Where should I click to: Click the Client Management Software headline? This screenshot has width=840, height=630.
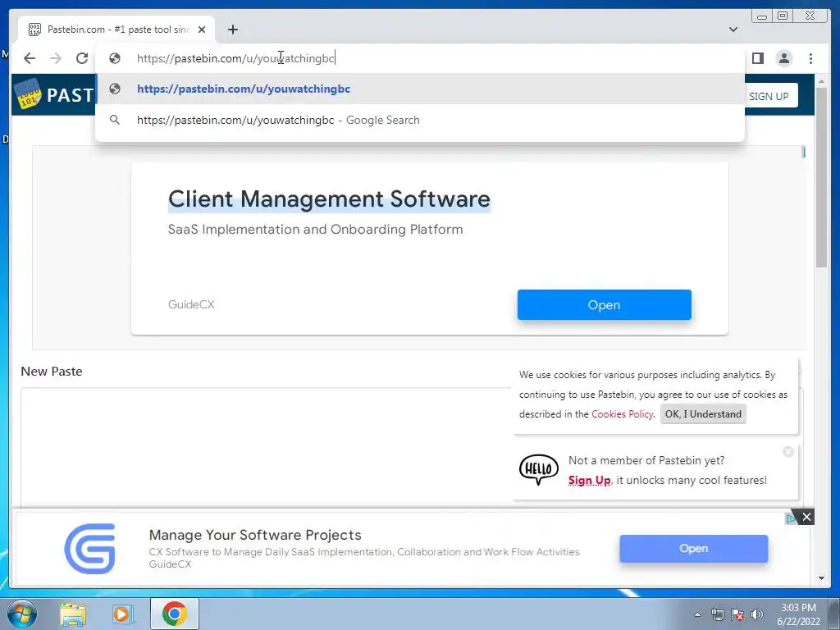(329, 199)
